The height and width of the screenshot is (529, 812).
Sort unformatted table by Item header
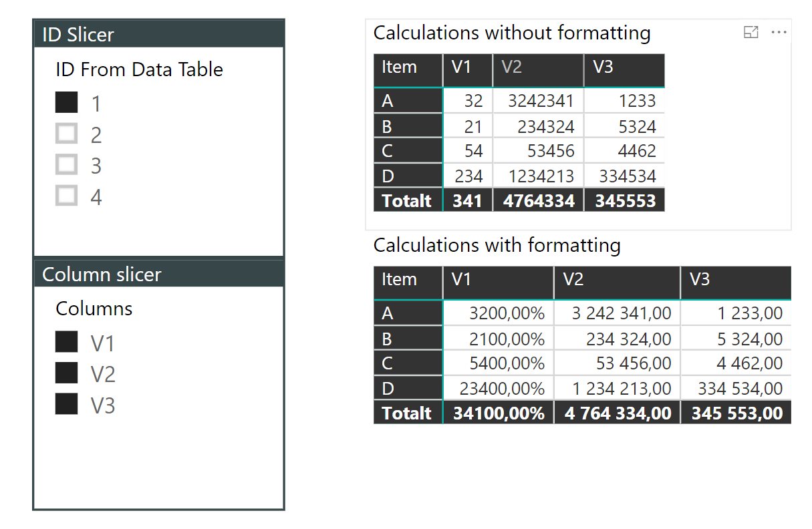click(408, 69)
